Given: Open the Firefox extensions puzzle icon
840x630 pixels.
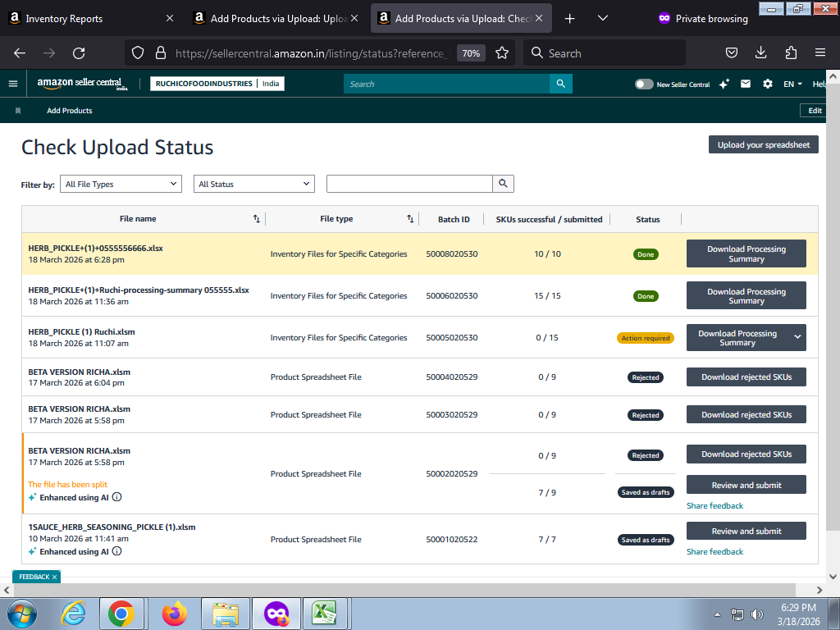Looking at the screenshot, I should (791, 53).
